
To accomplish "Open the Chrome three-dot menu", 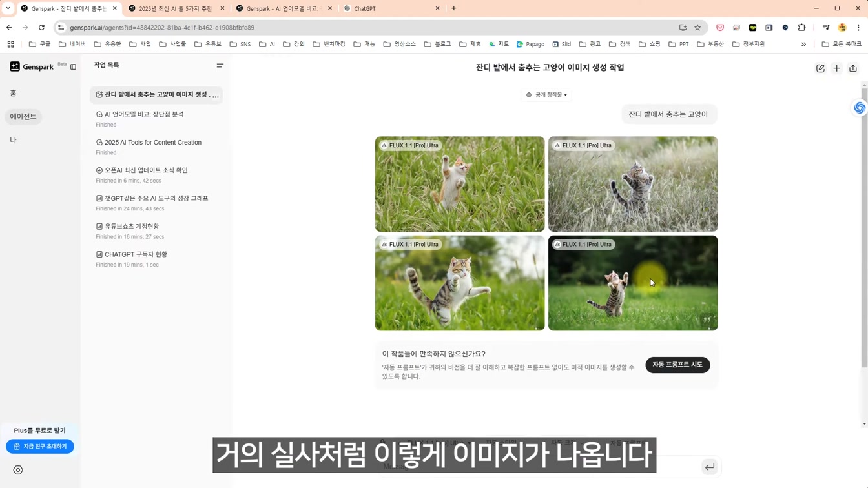I will [x=858, y=28].
